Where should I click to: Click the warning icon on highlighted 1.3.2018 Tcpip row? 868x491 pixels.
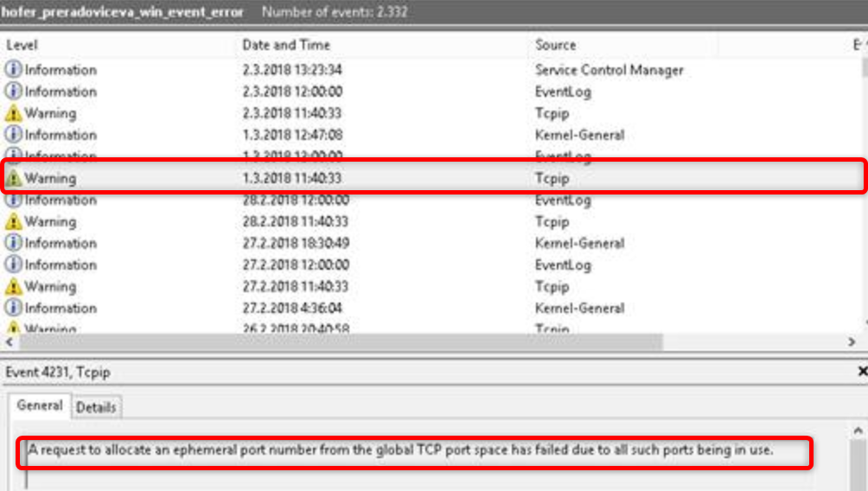point(13,178)
